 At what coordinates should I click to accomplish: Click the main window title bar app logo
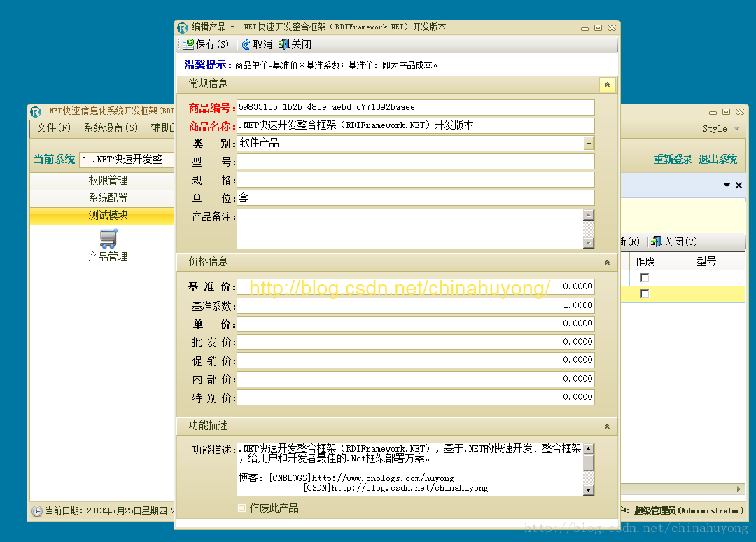pos(36,111)
